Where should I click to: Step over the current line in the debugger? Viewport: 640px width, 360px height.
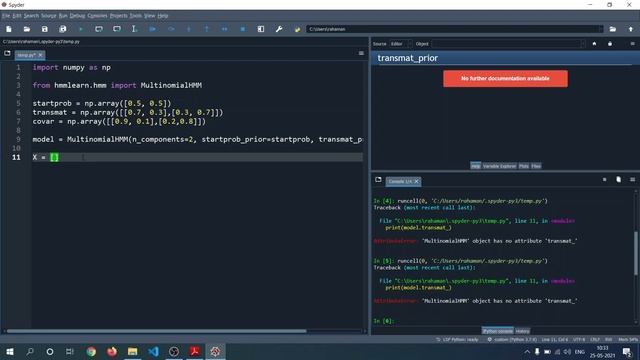point(171,29)
